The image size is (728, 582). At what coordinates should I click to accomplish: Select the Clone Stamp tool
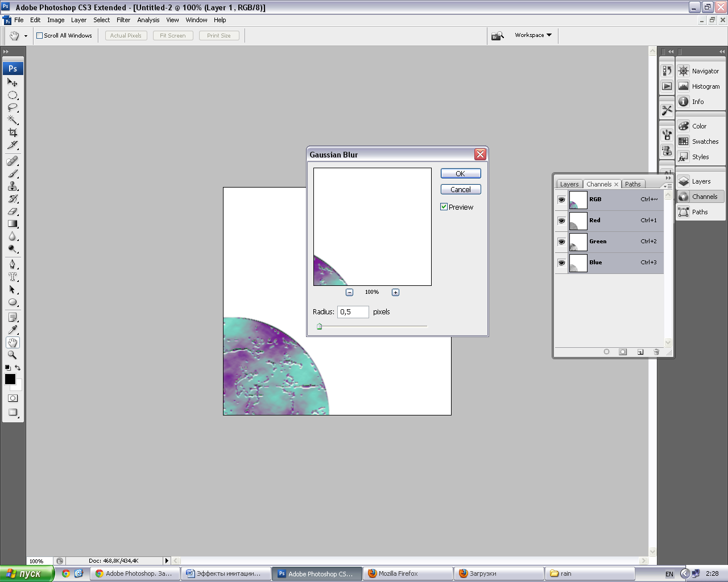[x=13, y=186]
